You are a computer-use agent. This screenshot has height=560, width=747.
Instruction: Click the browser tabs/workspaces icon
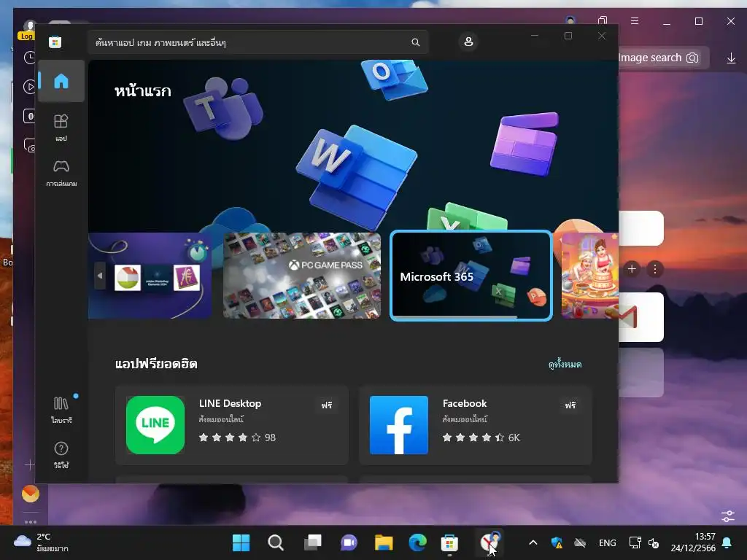[x=602, y=20]
